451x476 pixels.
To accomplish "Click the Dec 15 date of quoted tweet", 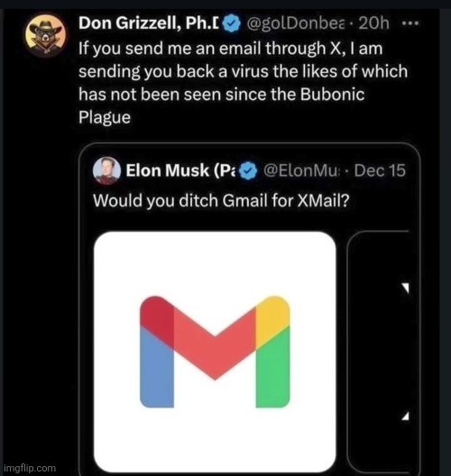I will (x=380, y=170).
